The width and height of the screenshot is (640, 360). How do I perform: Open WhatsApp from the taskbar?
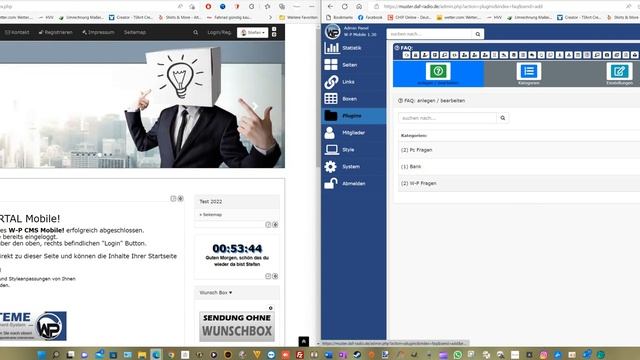[x=457, y=354]
